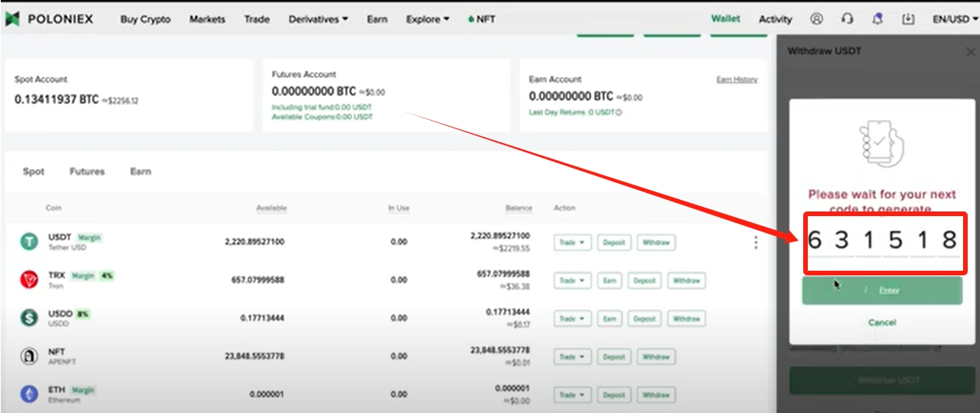980x413 pixels.
Task: Open the Buy Crypto menu
Action: coord(145,19)
